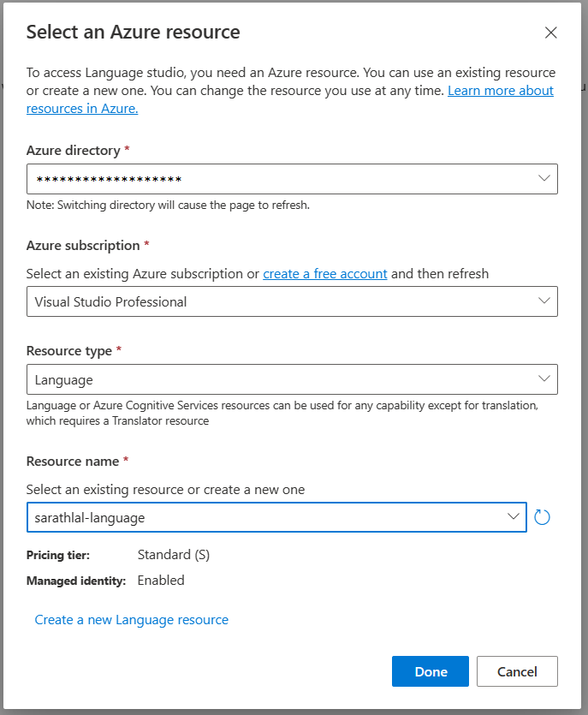
Task: Click the Resource name required label
Action: [75, 461]
